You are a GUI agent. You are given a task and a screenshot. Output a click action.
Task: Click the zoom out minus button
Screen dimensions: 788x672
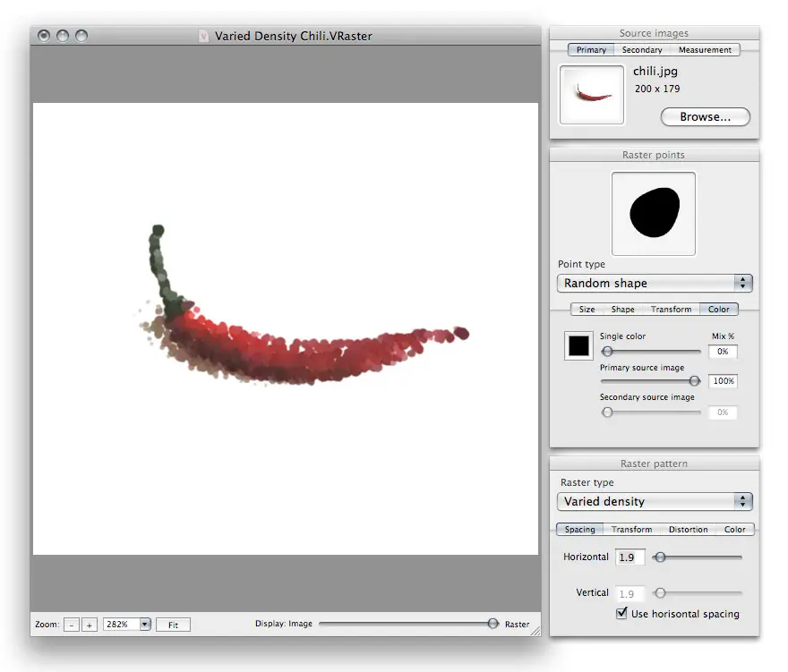pyautogui.click(x=72, y=625)
